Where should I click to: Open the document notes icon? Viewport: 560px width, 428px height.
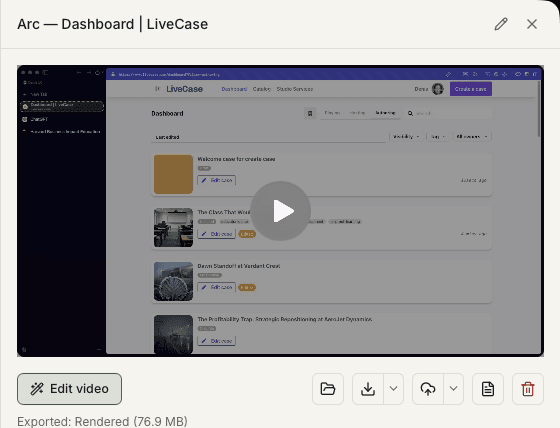click(x=488, y=389)
